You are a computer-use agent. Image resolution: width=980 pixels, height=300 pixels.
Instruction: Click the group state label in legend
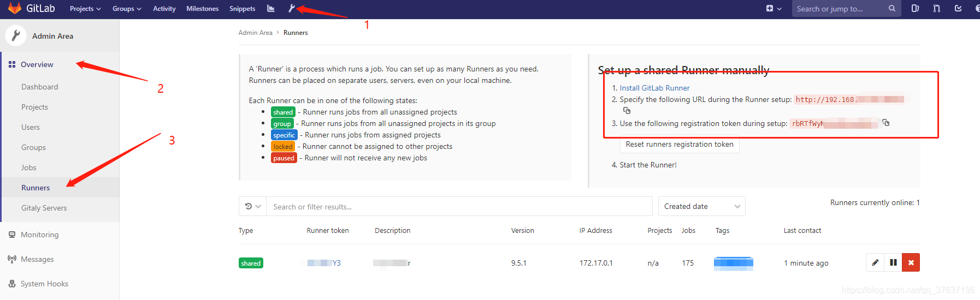click(x=282, y=123)
